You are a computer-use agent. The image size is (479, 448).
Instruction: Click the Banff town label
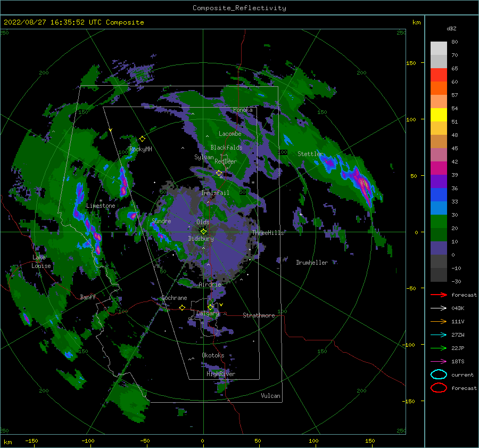tap(88, 297)
